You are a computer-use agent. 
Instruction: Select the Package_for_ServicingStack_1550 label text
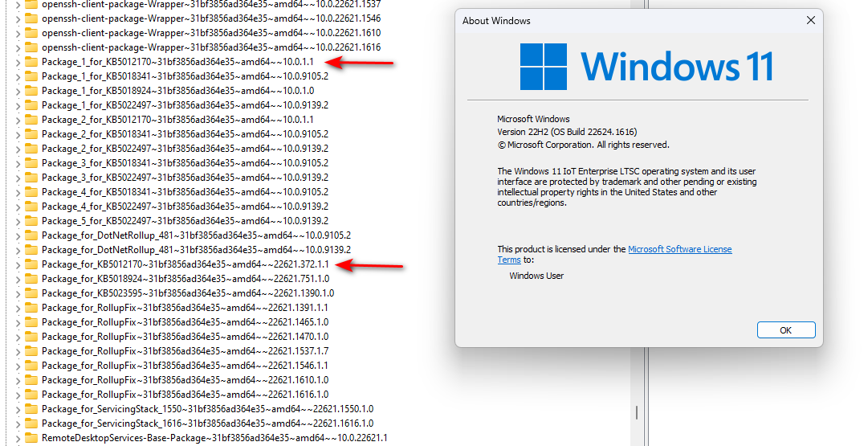pos(208,409)
